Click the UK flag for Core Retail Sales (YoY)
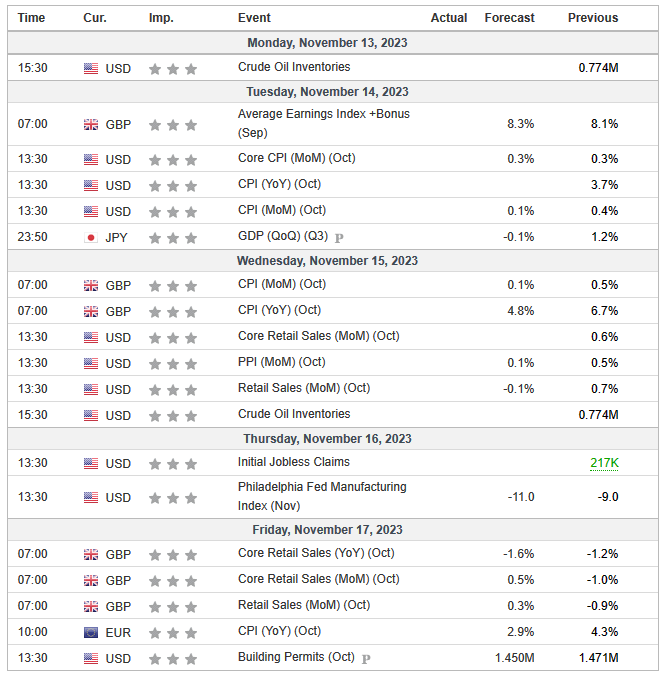The height and width of the screenshot is (676, 664). [x=91, y=554]
